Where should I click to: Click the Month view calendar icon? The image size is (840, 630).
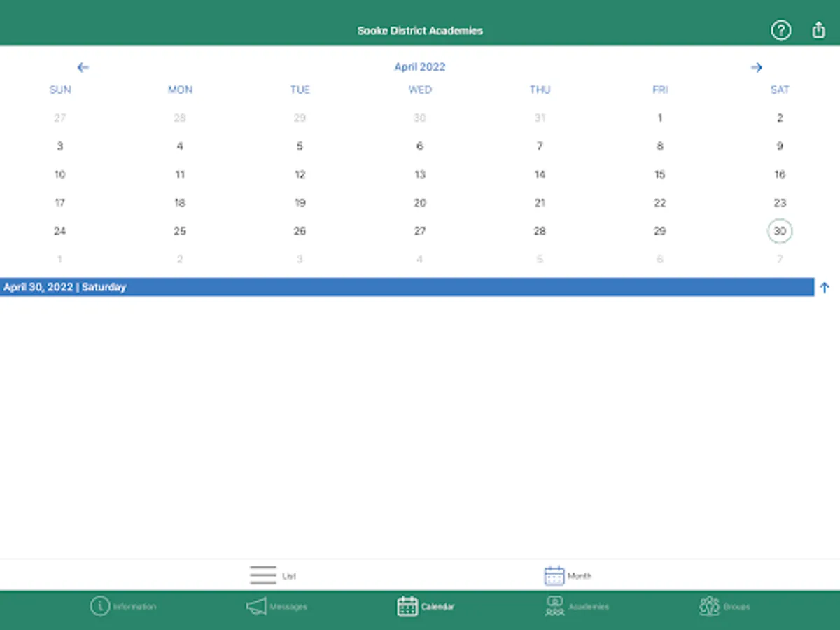[x=554, y=575]
